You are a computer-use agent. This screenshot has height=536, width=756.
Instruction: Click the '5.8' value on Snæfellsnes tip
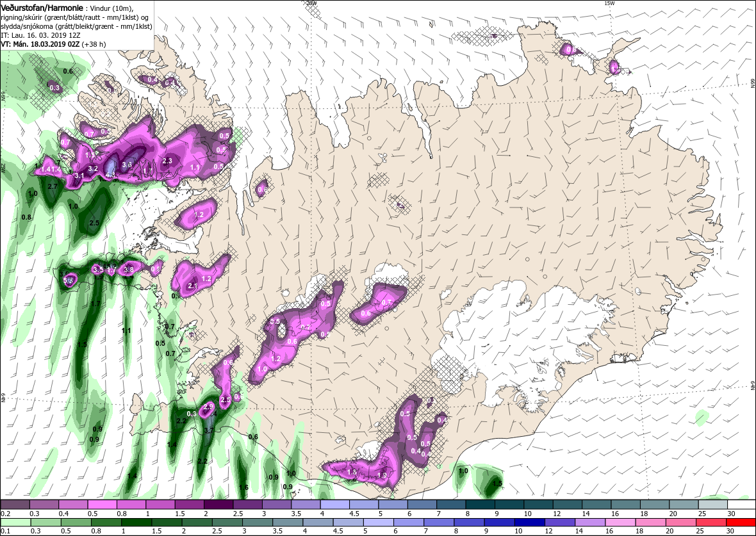pyautogui.click(x=68, y=280)
